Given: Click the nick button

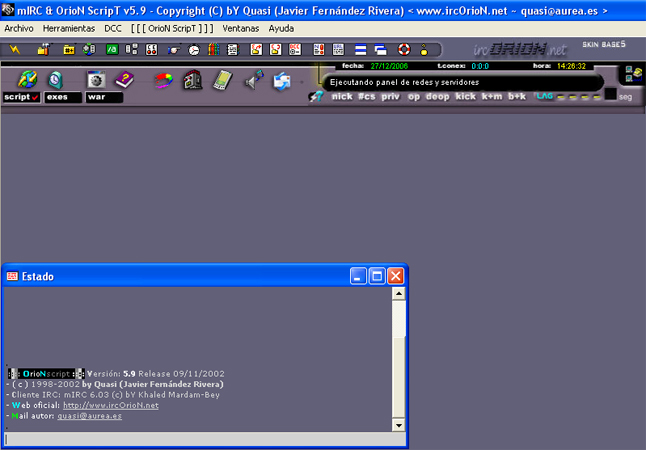Looking at the screenshot, I should [342, 96].
